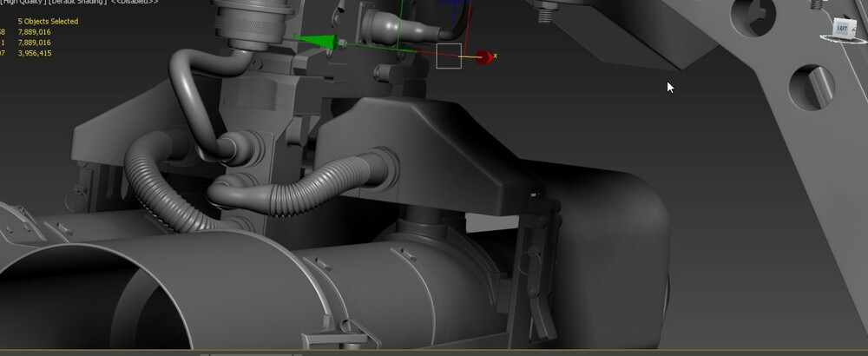Click the square plane handle of the gizmo

[449, 56]
